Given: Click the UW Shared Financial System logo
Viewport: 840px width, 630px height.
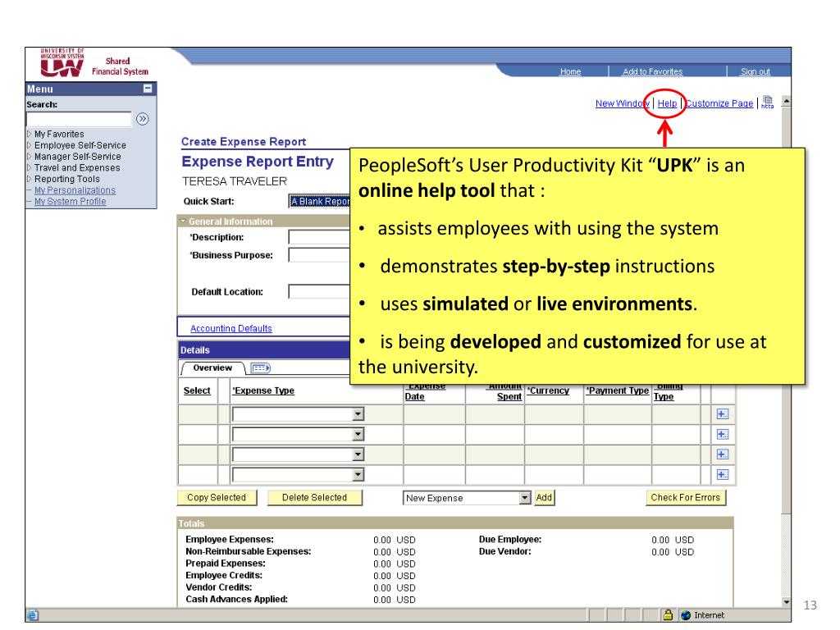Looking at the screenshot, I should 94,63.
